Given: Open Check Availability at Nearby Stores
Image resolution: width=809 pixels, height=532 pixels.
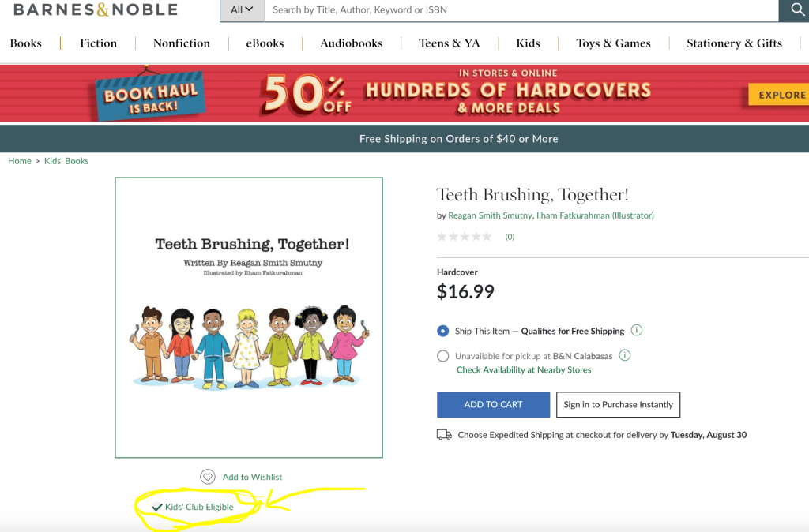Looking at the screenshot, I should (x=524, y=370).
